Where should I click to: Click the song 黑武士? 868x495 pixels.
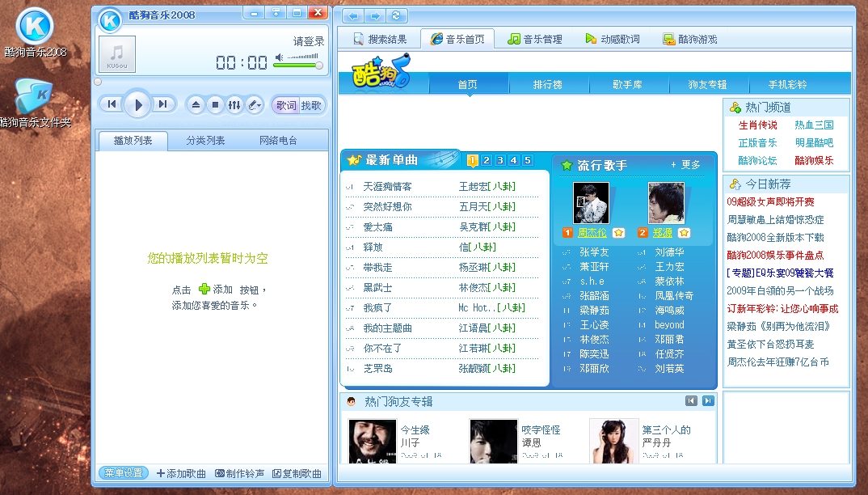coord(377,288)
